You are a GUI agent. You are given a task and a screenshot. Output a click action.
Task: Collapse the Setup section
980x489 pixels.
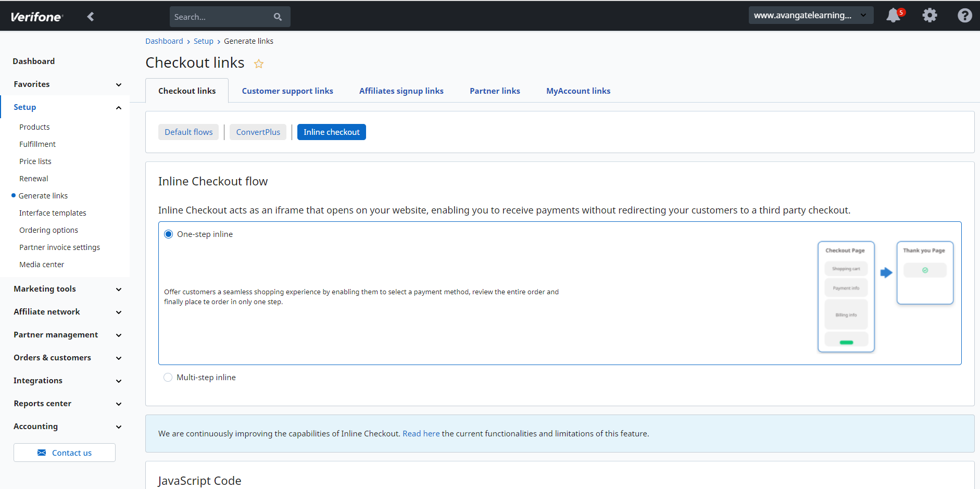click(x=119, y=108)
